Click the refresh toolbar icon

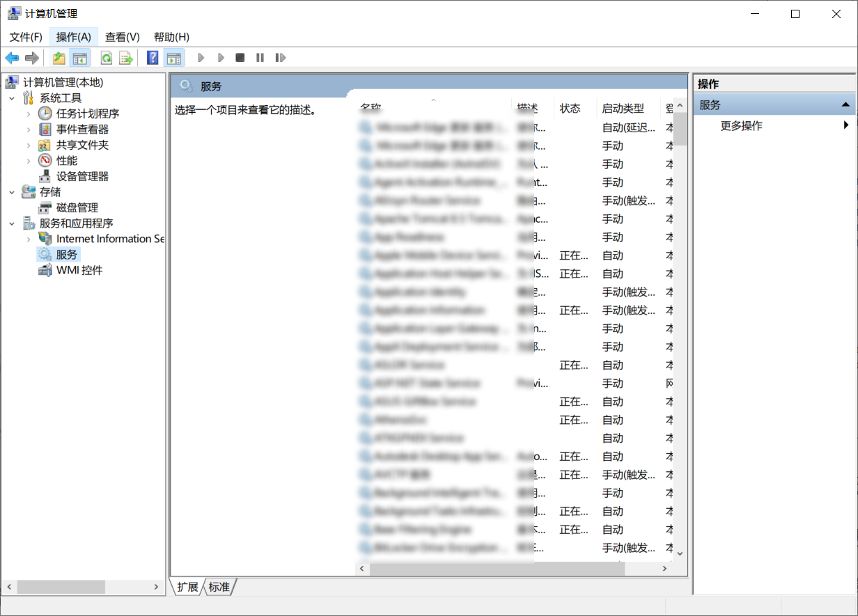click(107, 58)
